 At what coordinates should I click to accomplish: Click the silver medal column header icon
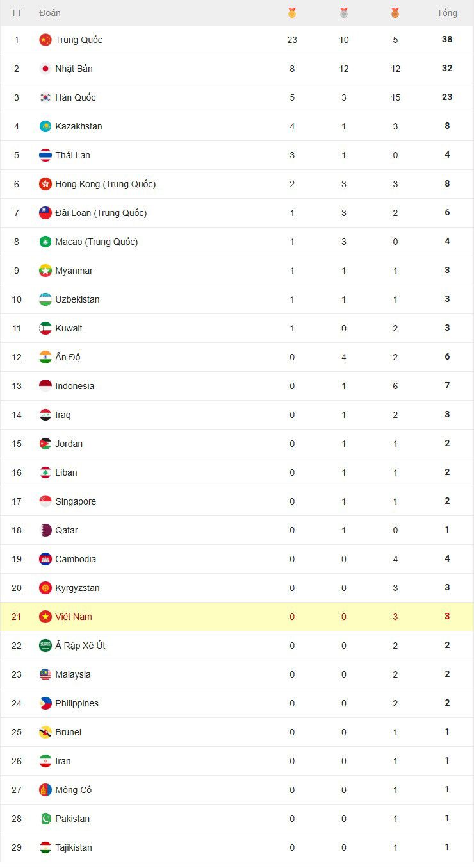pos(344,13)
